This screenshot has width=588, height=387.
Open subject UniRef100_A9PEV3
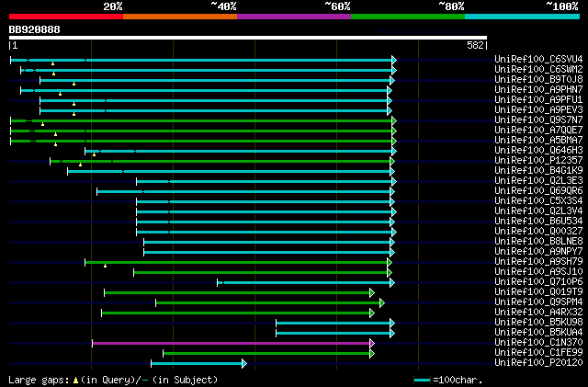(x=538, y=110)
